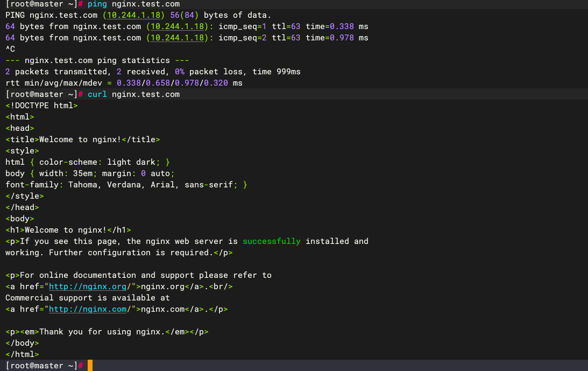Click the IP address in the icmp_seq=2 line

pos(178,38)
